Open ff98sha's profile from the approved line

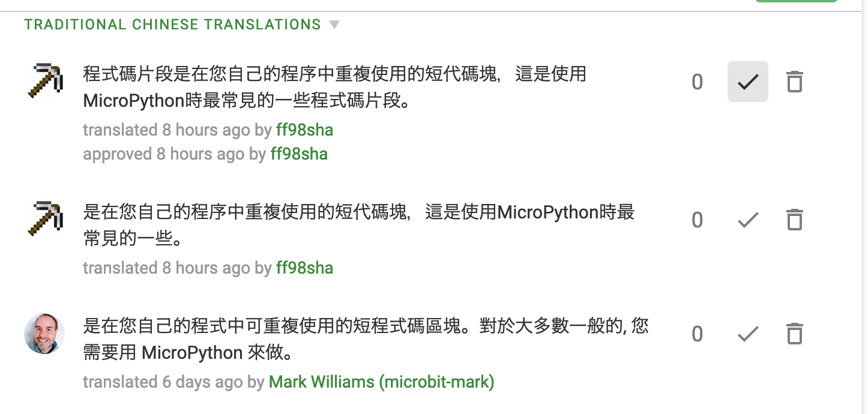(300, 154)
